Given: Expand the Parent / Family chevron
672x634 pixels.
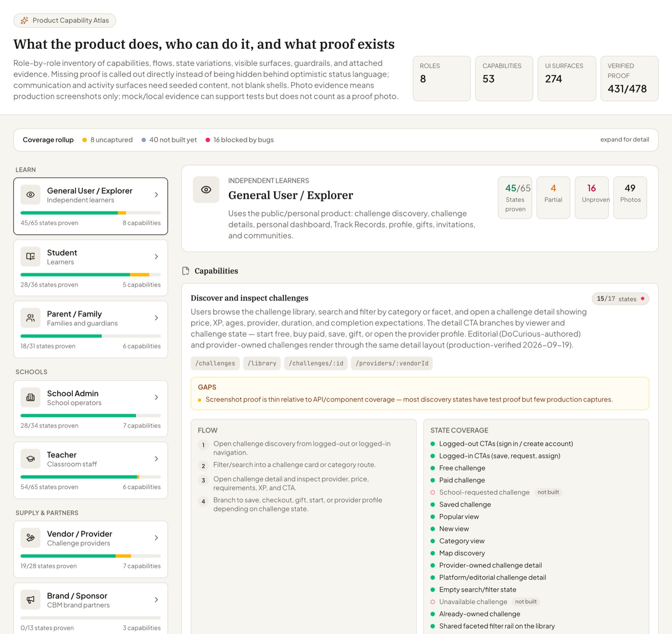Looking at the screenshot, I should pos(156,318).
